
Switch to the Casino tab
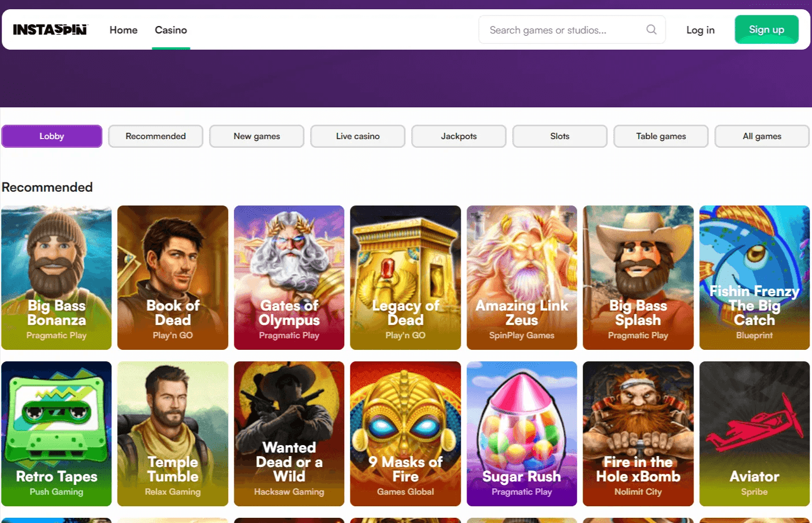(x=170, y=29)
